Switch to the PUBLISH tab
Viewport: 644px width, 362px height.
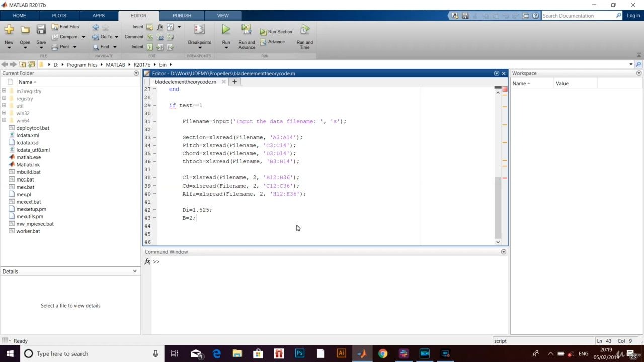[181, 16]
